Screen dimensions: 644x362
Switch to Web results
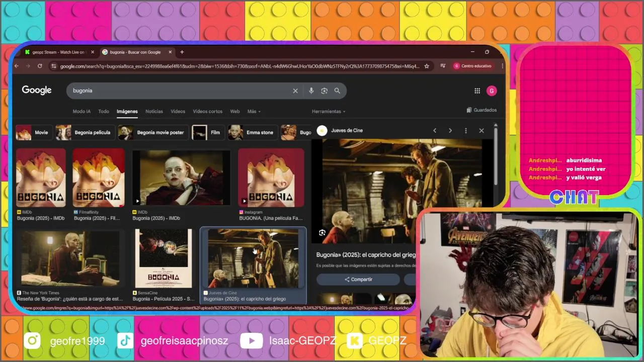tap(235, 112)
